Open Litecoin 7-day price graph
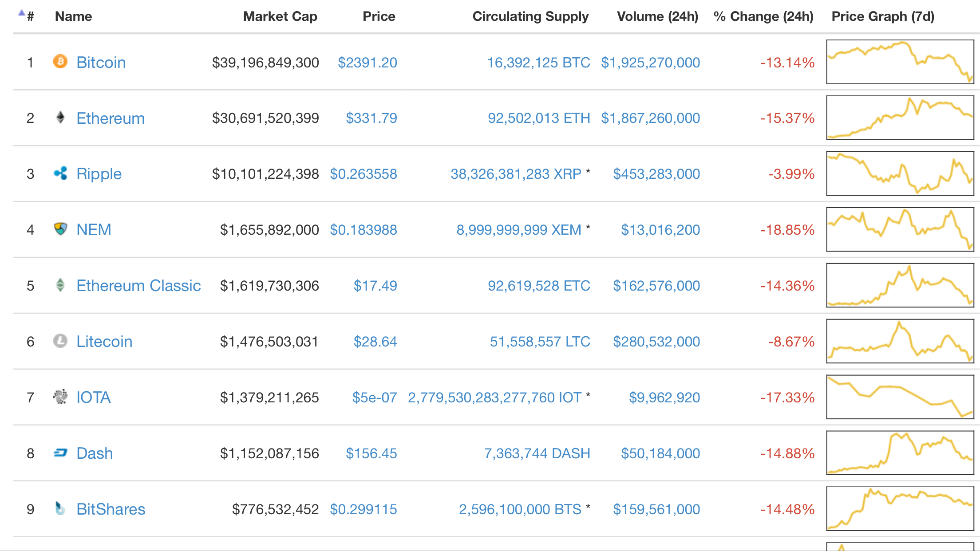 [x=900, y=341]
